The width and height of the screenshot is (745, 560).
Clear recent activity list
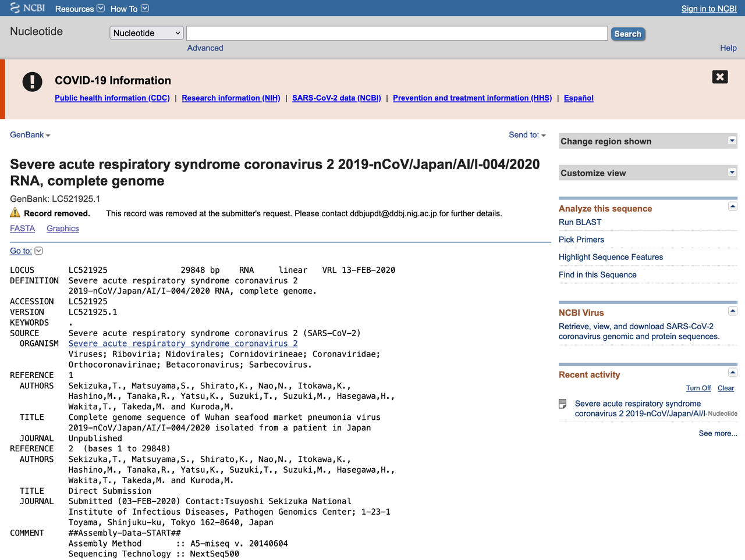click(x=726, y=388)
